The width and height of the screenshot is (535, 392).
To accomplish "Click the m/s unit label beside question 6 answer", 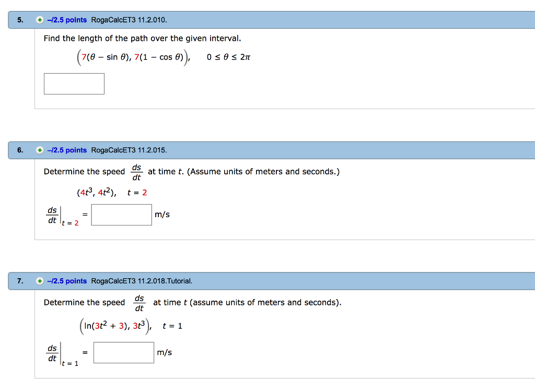I will (x=161, y=215).
